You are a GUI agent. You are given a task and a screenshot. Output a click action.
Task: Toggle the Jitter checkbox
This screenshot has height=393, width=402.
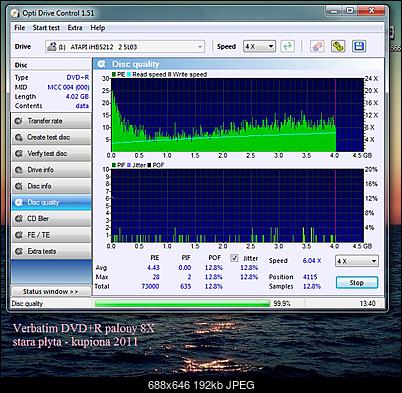coord(234,258)
